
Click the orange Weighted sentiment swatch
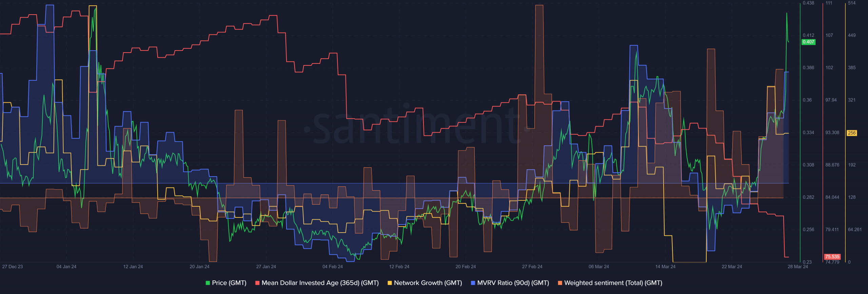coord(560,283)
